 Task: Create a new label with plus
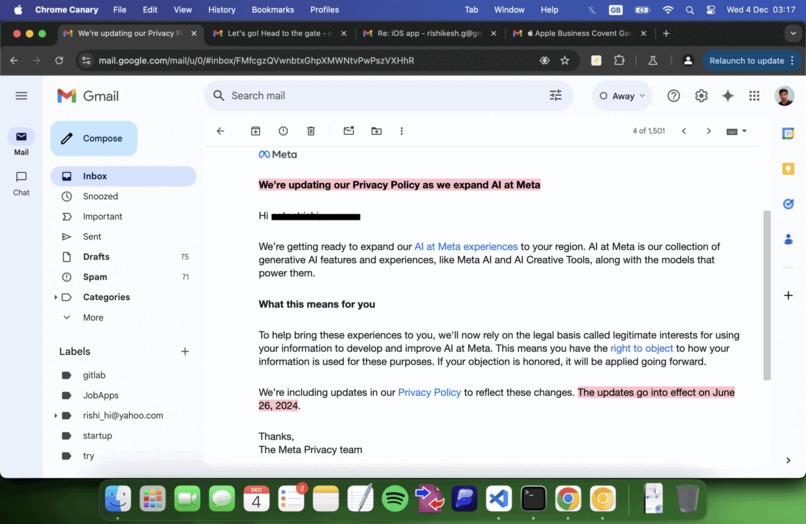tap(185, 352)
